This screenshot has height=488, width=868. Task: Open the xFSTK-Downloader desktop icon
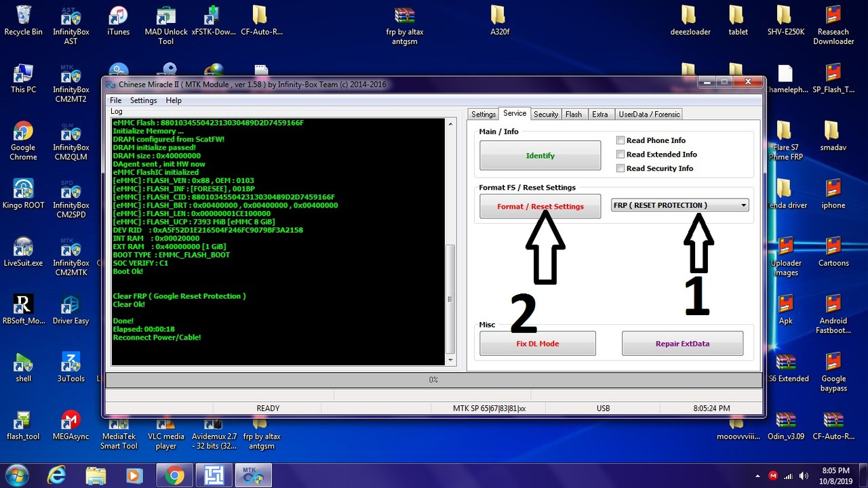pos(214,20)
